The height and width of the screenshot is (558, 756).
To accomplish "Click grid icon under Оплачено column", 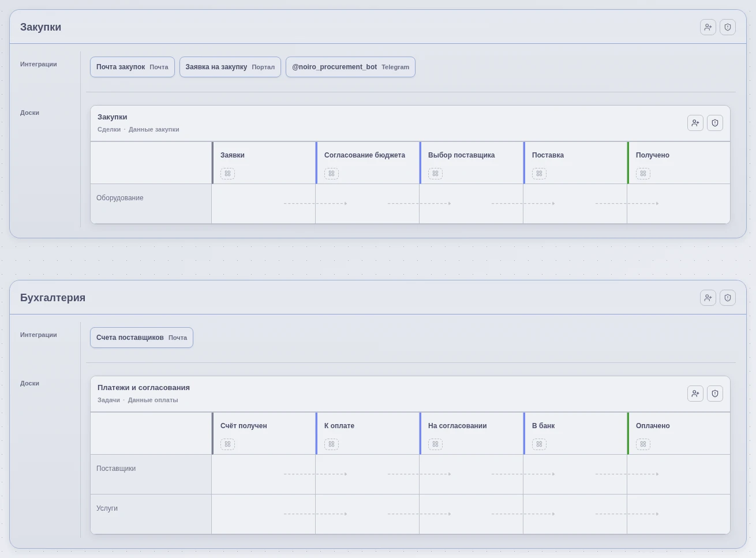I will tap(643, 444).
